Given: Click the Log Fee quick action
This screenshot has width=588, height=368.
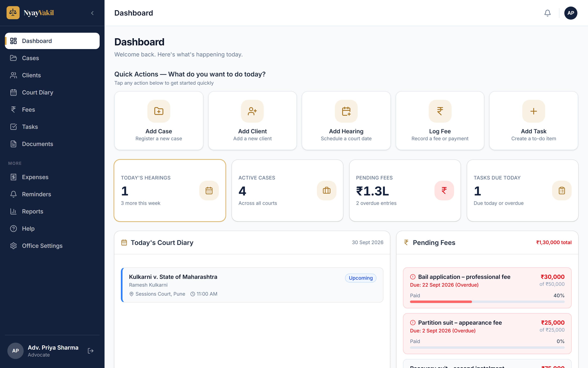Looking at the screenshot, I should point(440,121).
